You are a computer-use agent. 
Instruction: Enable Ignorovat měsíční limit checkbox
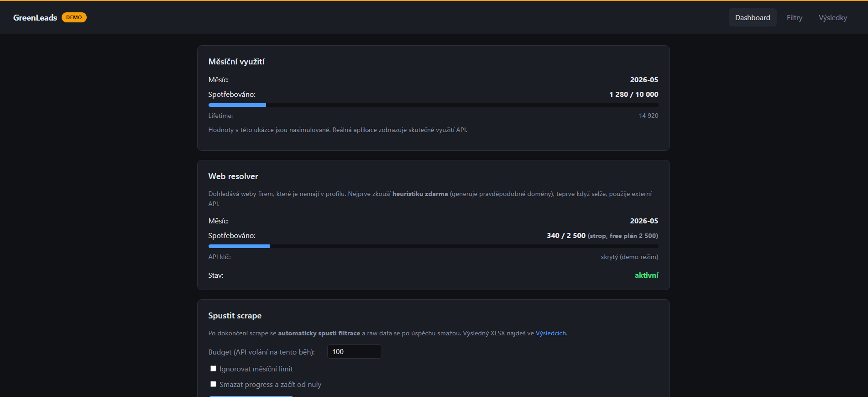click(213, 369)
